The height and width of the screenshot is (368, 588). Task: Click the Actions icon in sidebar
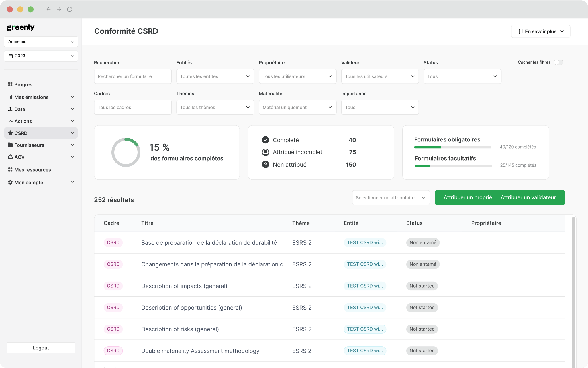10,121
